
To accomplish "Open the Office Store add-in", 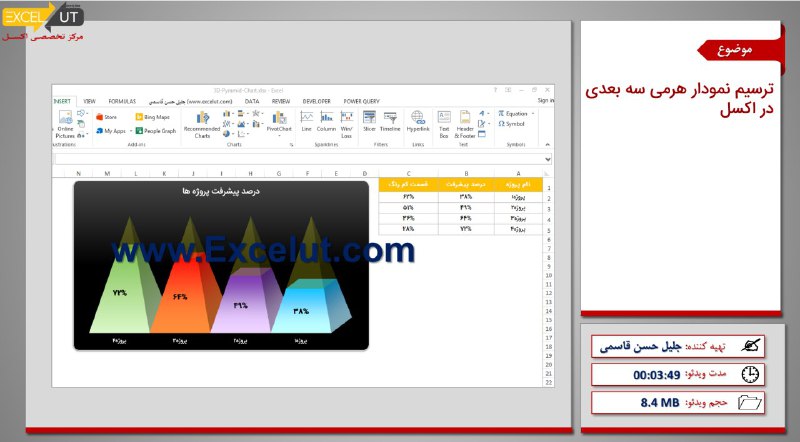I will coord(106,117).
